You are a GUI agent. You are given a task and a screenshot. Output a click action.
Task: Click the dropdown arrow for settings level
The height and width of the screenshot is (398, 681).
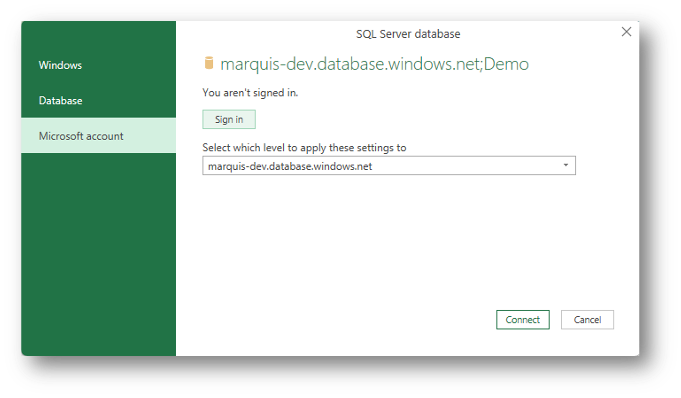pyautogui.click(x=565, y=166)
